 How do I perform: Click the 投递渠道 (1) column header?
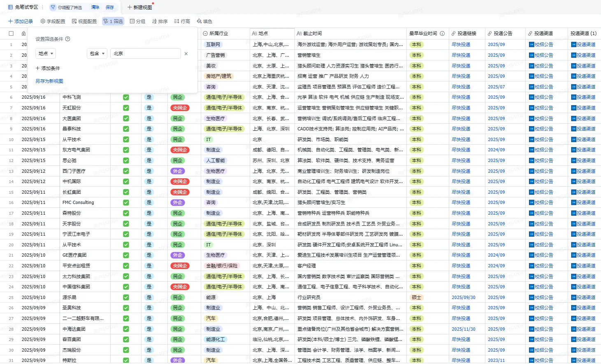[x=583, y=33]
